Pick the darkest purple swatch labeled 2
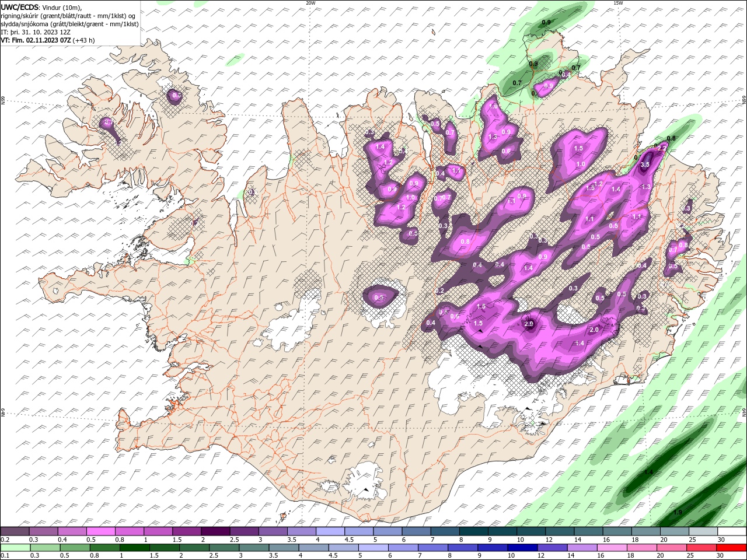 [x=215, y=531]
